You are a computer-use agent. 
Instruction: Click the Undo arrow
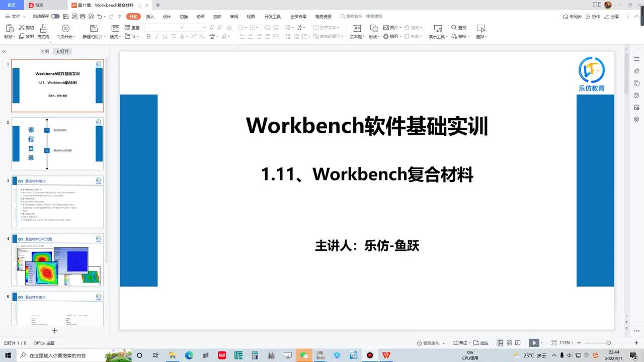pos(99,16)
